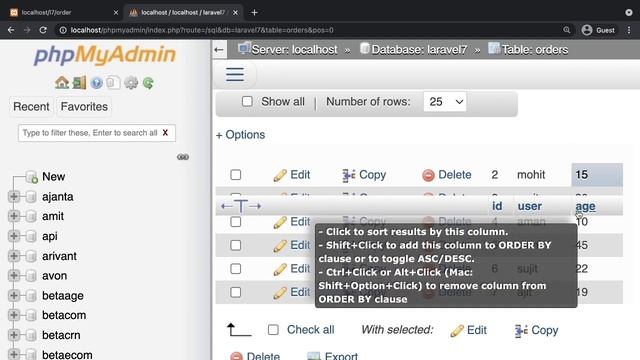Expand the amit database node
Screen dimensions: 640x360
point(13,216)
